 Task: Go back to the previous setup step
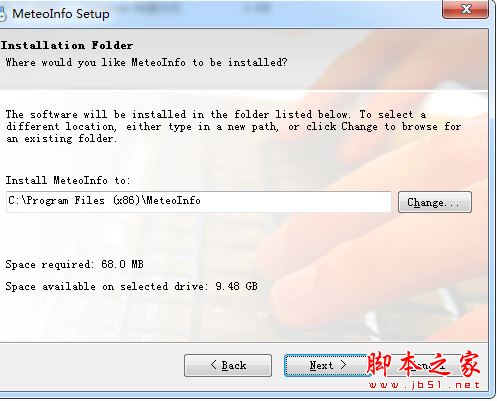point(228,365)
